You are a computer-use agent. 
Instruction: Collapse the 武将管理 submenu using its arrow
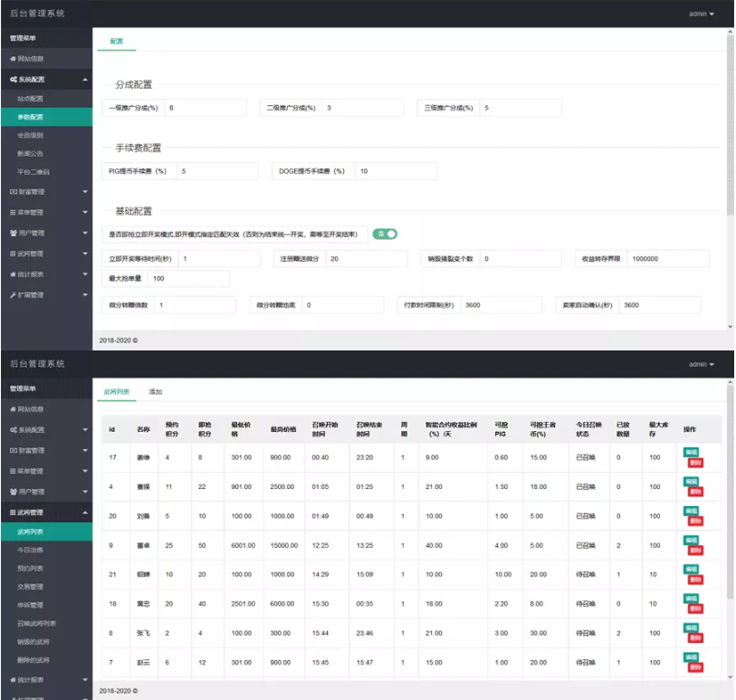tap(85, 513)
